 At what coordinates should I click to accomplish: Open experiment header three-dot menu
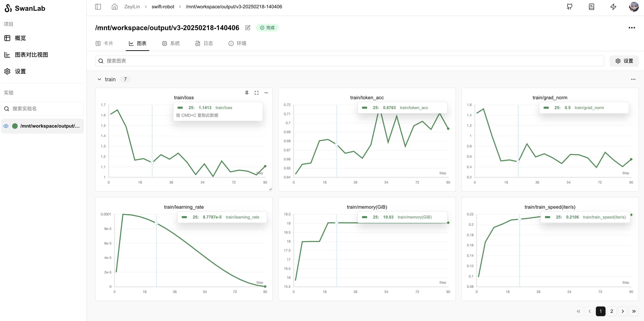point(632,28)
